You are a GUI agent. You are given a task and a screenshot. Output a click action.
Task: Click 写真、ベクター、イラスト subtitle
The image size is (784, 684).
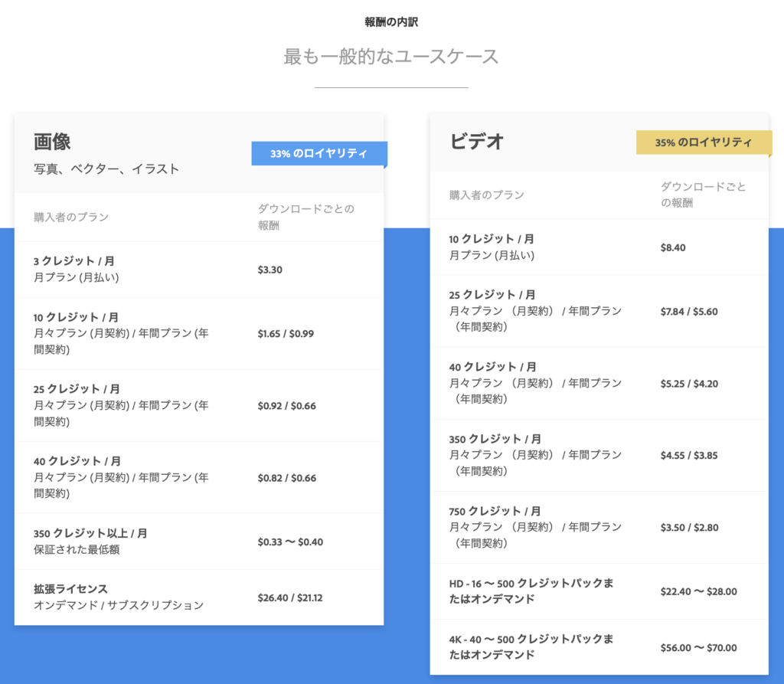click(x=106, y=169)
